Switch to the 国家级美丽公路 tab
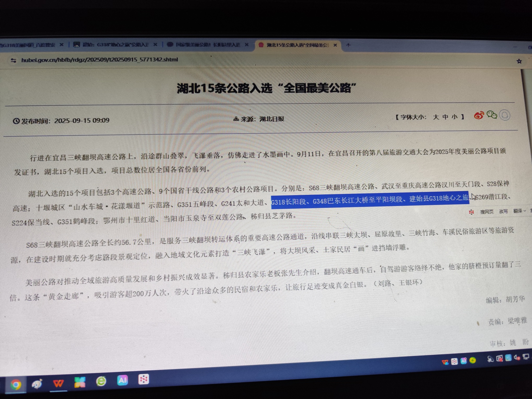The image size is (532, 399). [207, 45]
